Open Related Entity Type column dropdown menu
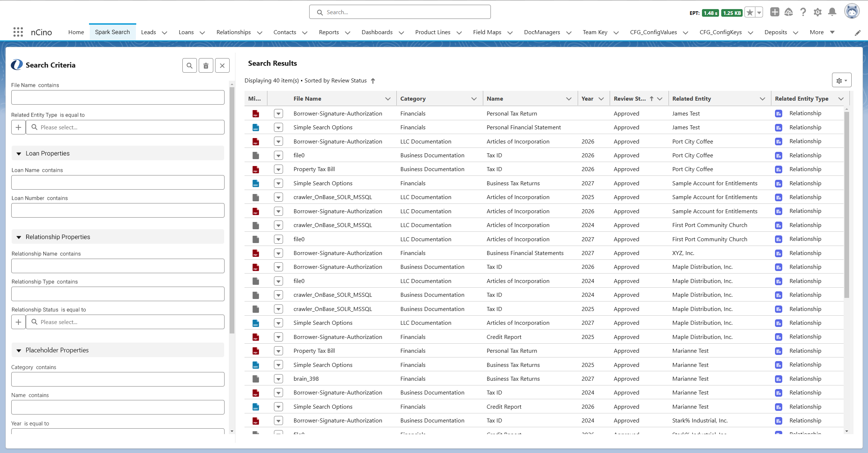The image size is (868, 453). click(841, 99)
